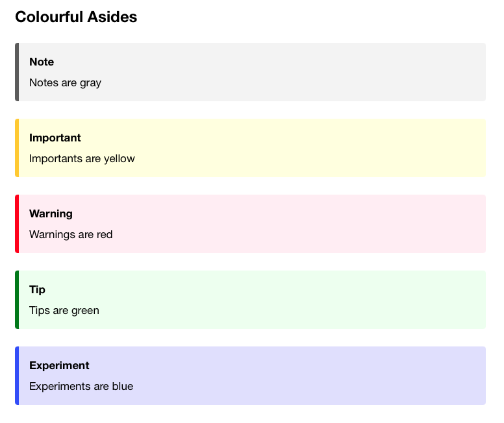Click the light green Tip aside box
The image size is (504, 423).
tap(251, 300)
